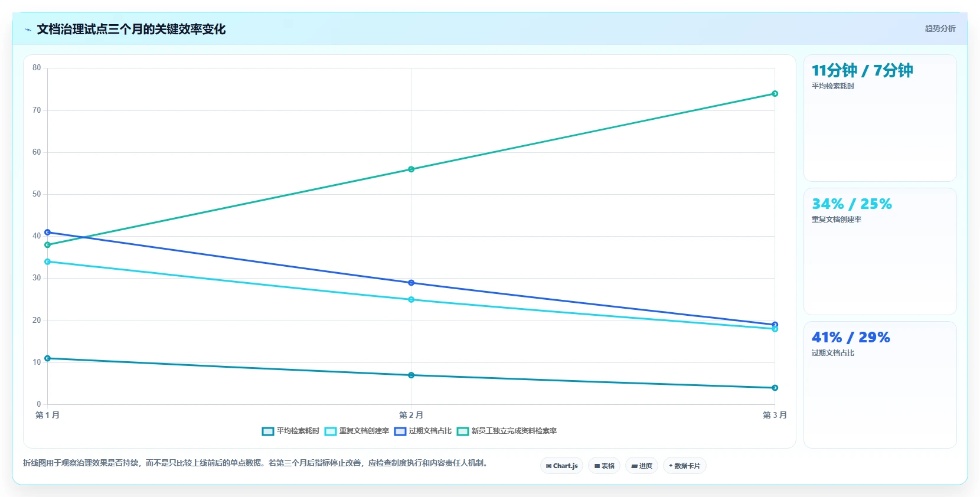Toggle 重复文档创建率 legend swatch
This screenshot has width=980, height=497.
click(331, 431)
